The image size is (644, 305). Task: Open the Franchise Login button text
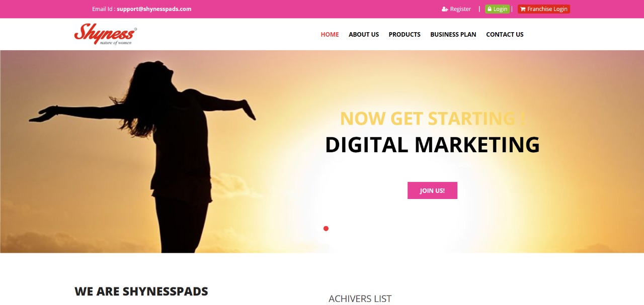click(547, 9)
